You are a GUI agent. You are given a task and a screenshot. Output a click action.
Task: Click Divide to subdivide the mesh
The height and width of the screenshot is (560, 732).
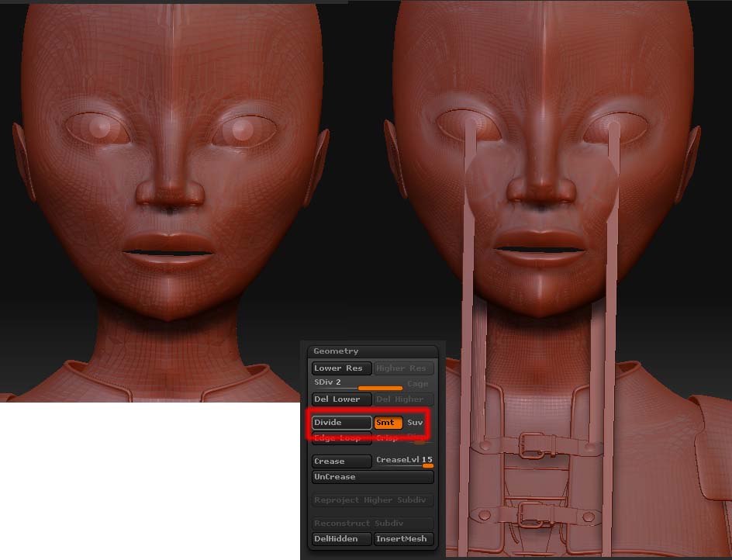341,423
